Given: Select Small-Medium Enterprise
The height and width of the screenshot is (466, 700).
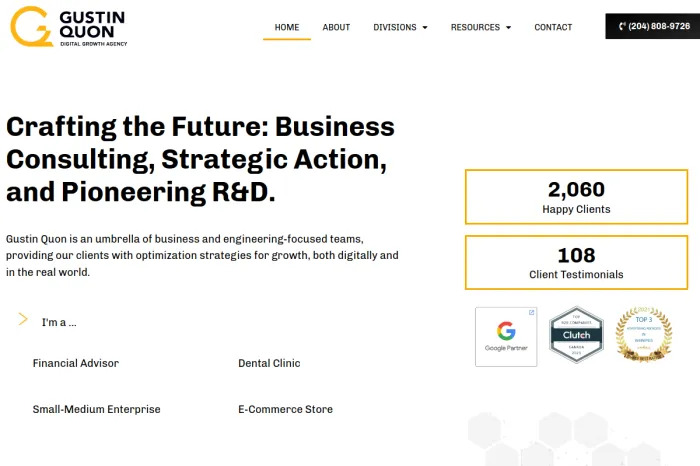Looking at the screenshot, I should click(x=96, y=409).
